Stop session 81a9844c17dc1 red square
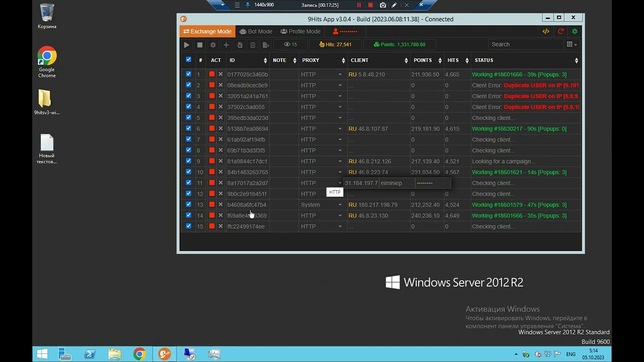Screen dimensions: 644x362 click(212, 161)
